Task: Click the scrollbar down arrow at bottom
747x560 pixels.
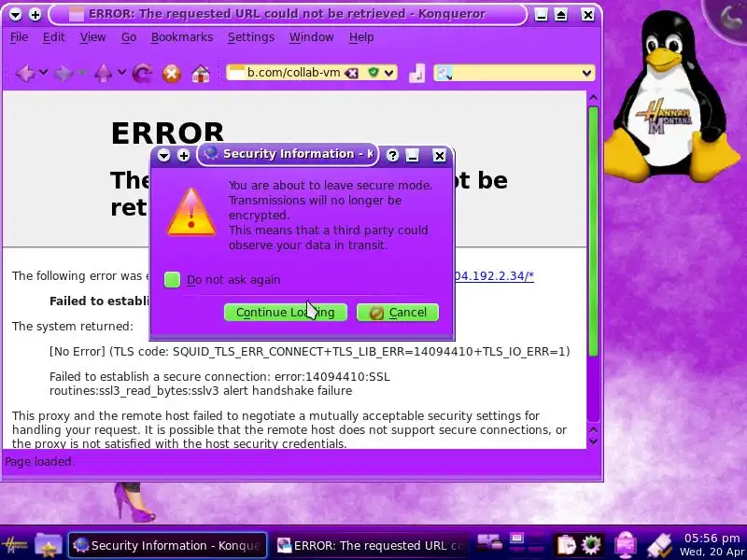Action: pos(593,441)
